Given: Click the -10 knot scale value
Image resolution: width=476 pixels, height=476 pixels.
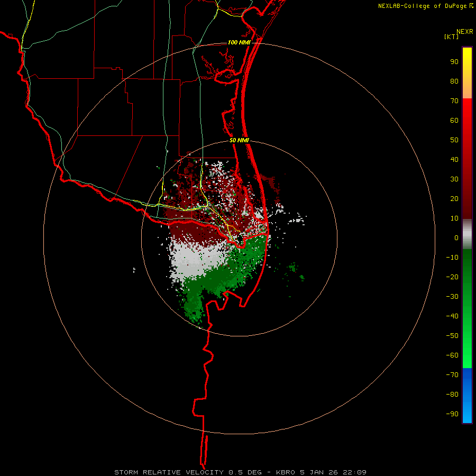Looking at the screenshot, I should (x=452, y=258).
